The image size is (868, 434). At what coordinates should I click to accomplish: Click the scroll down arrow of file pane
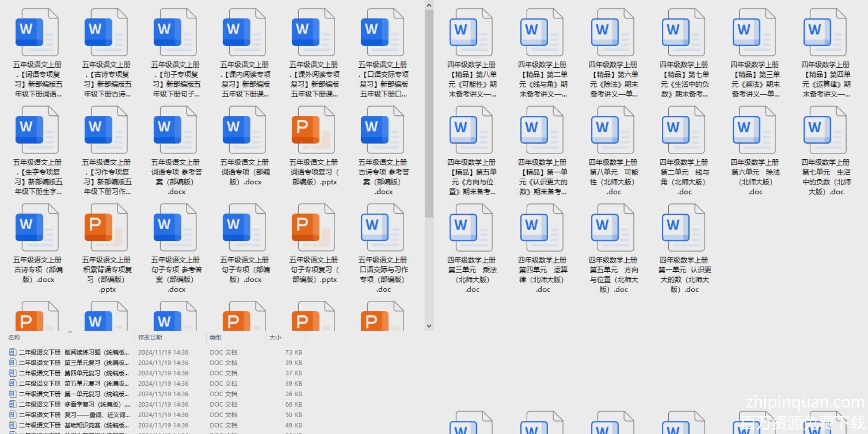click(429, 326)
